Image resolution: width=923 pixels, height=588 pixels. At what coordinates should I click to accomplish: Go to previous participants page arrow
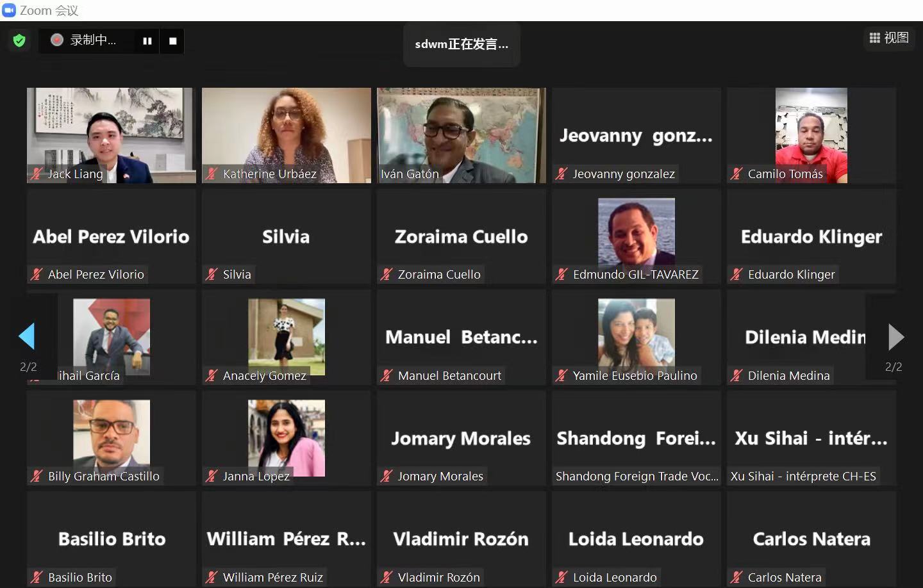pyautogui.click(x=27, y=336)
